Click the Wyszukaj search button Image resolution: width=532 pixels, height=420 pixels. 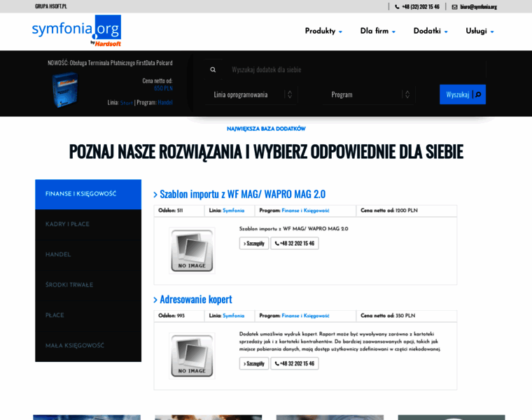coord(463,94)
